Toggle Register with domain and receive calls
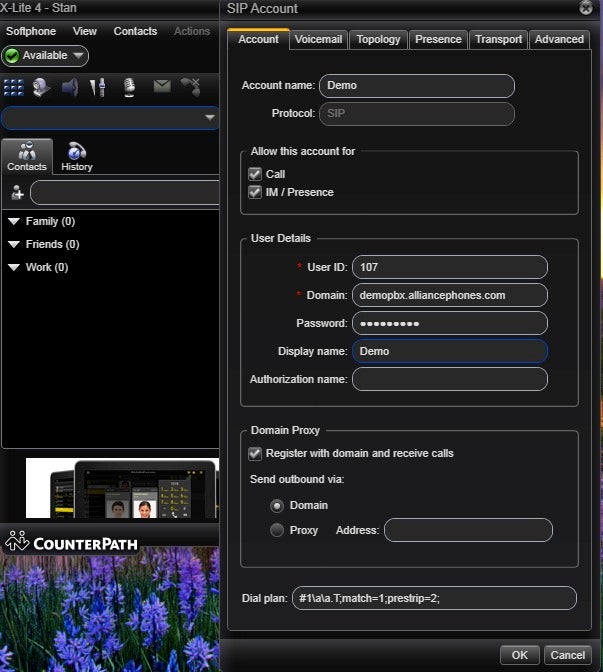The width and height of the screenshot is (603, 672). [255, 453]
